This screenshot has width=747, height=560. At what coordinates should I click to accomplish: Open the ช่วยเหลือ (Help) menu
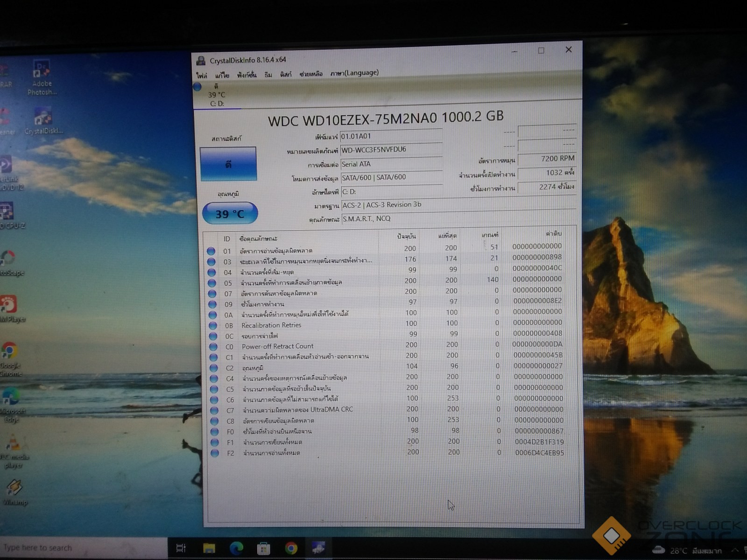[311, 74]
